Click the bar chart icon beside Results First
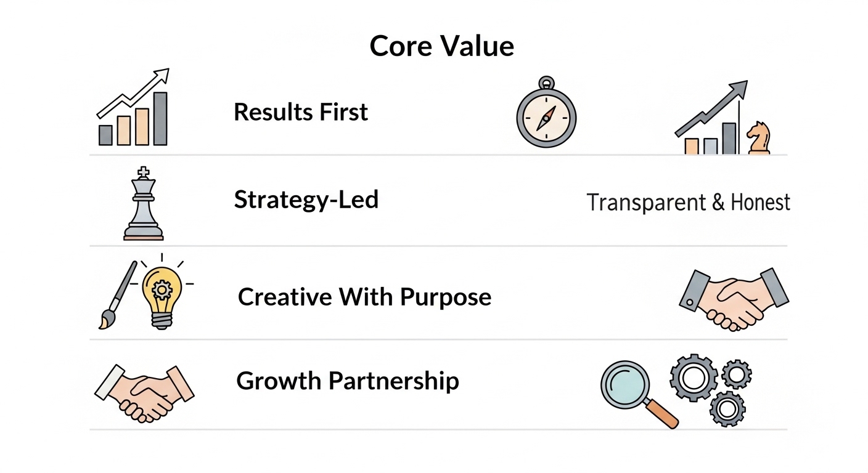 133,110
